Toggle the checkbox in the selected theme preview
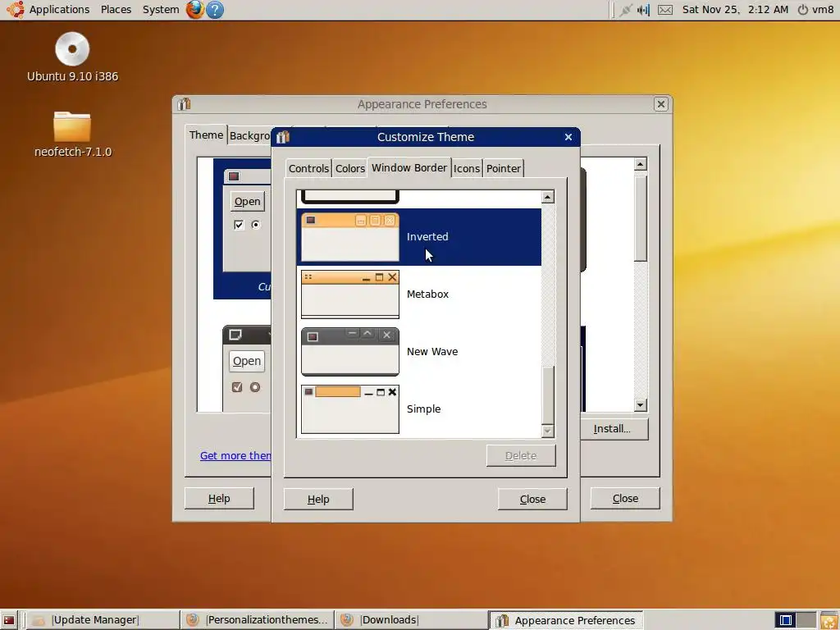840x630 pixels. [239, 225]
